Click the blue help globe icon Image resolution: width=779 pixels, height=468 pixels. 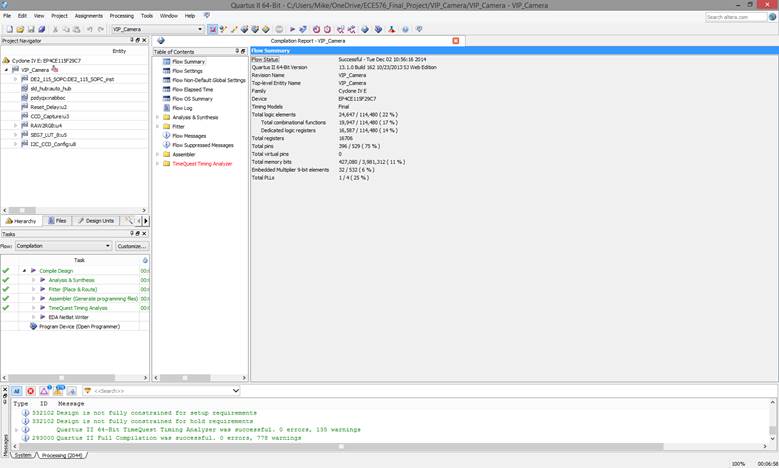tap(405, 29)
